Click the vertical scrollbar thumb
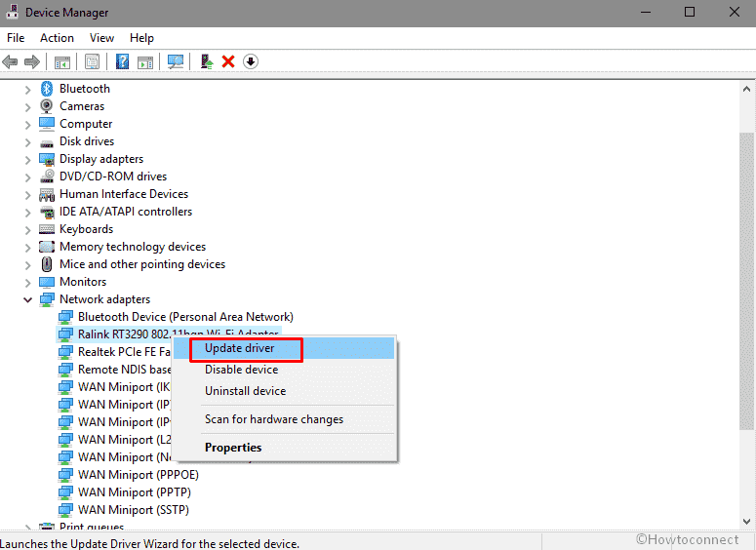756x550 pixels. click(746, 281)
